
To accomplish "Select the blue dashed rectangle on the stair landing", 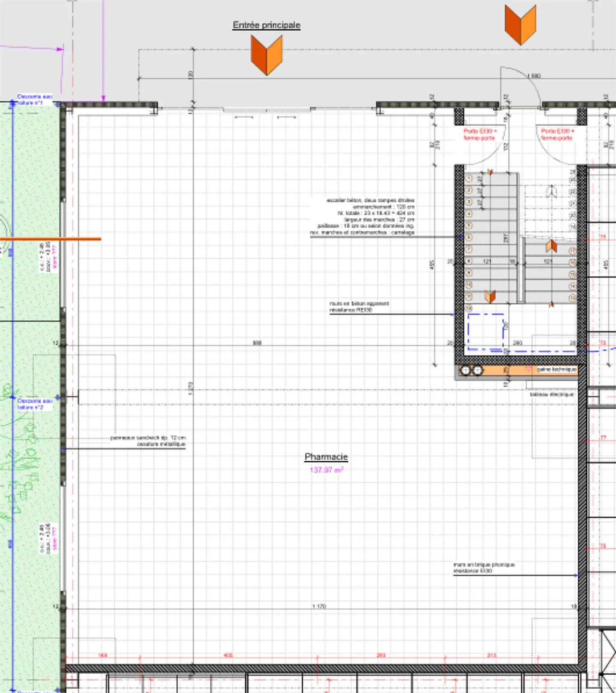I will (486, 332).
